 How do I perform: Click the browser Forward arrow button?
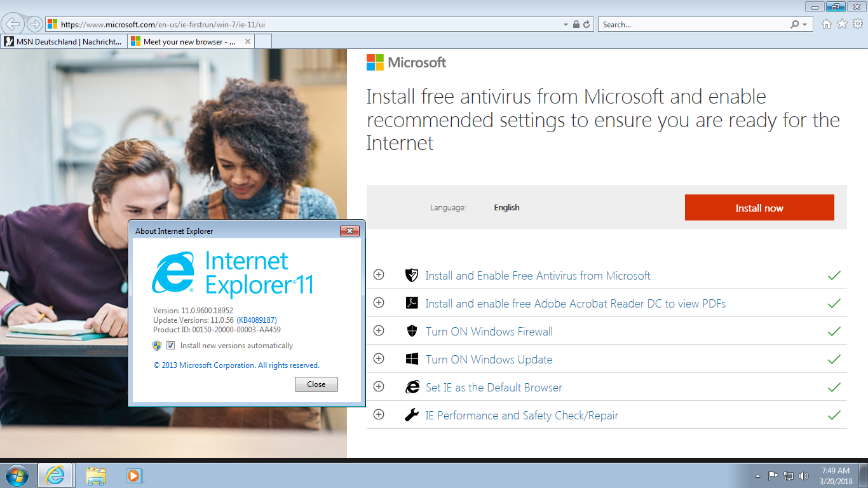(34, 24)
